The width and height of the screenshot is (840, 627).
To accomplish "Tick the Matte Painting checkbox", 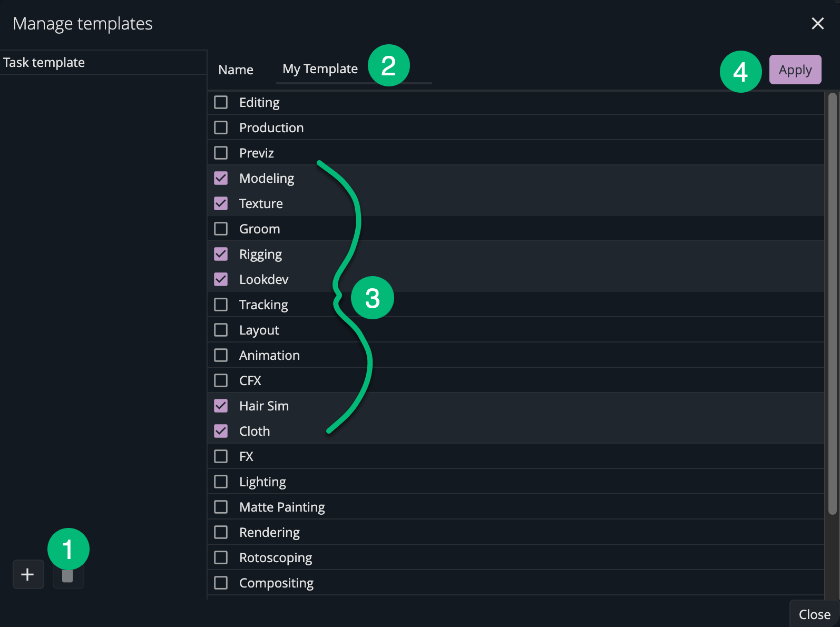I will click(221, 507).
